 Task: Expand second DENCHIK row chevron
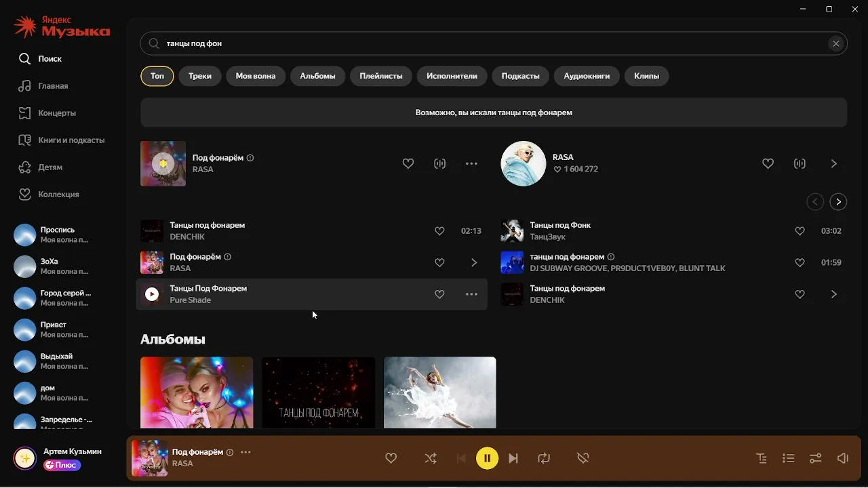[x=834, y=294]
